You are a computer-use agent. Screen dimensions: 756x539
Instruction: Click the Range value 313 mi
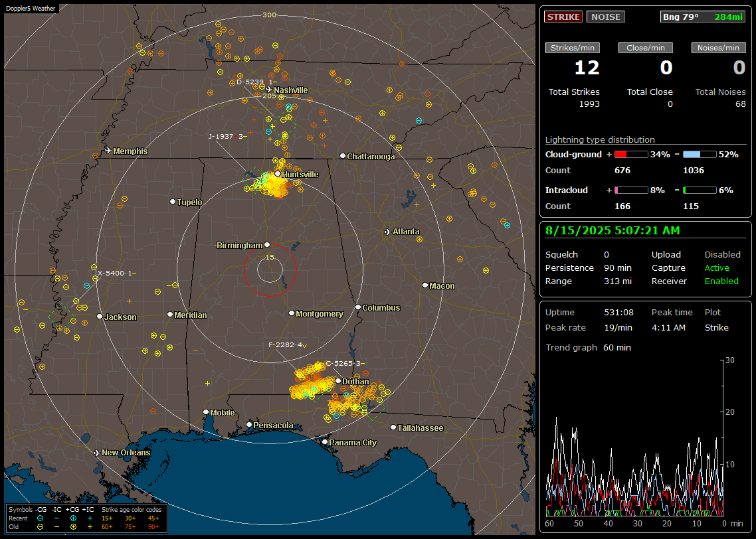(618, 281)
